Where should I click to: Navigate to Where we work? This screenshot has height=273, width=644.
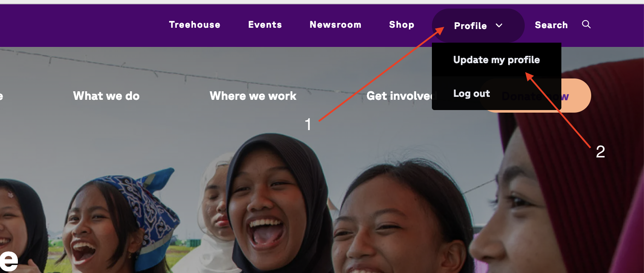[x=253, y=96]
